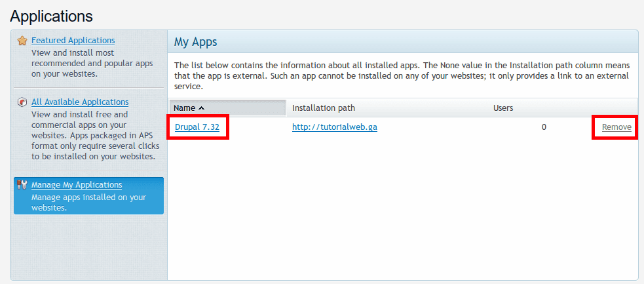644x284 pixels.
Task: Open the Featured Applications link
Action: point(73,40)
